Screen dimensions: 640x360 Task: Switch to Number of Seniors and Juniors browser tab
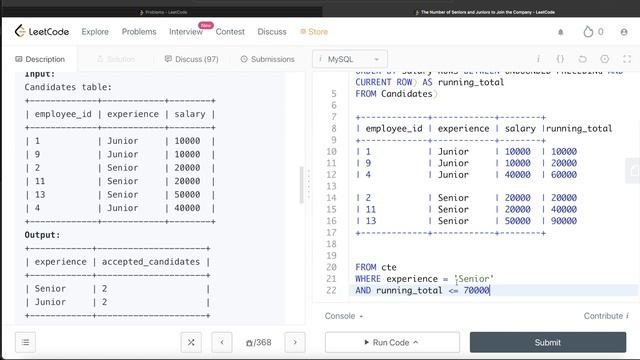point(484,12)
